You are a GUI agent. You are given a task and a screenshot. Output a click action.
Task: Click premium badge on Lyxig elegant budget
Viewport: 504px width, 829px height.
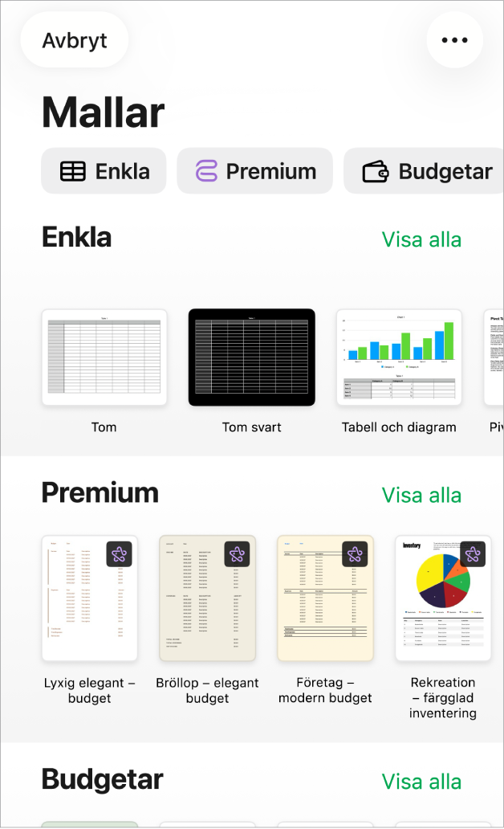coord(119,554)
